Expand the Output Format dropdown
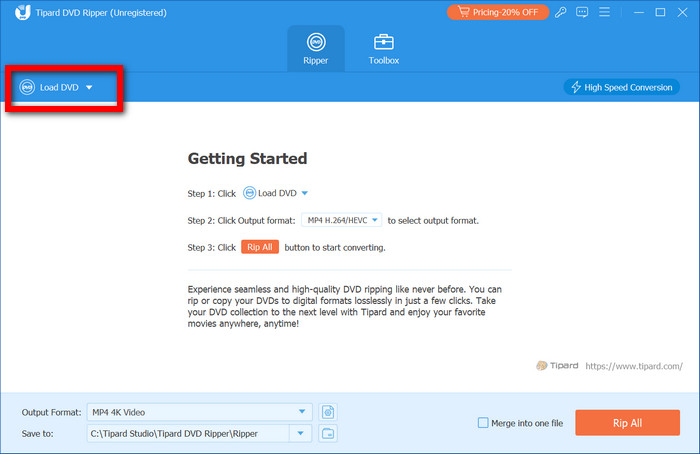 tap(303, 412)
